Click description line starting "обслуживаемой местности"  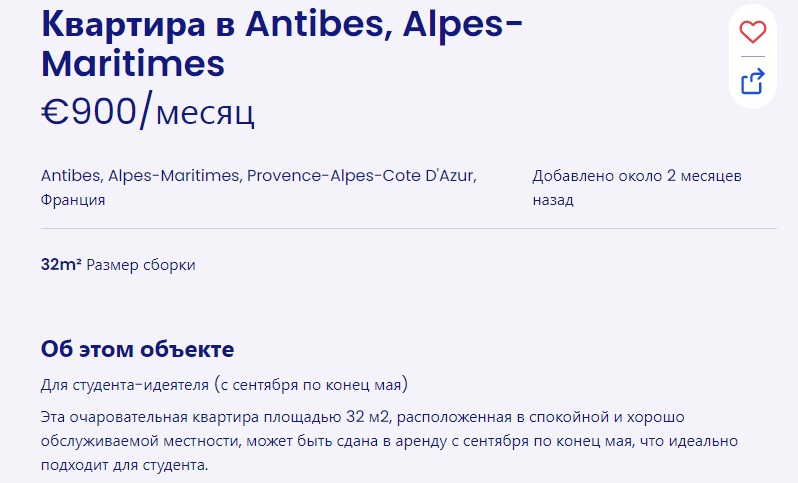click(389, 441)
